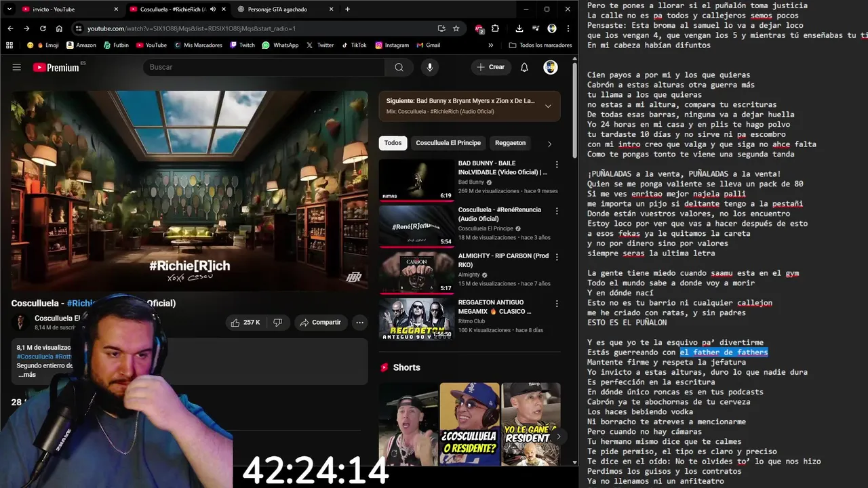The width and height of the screenshot is (868, 488).
Task: Go back in browser history
Action: point(10,28)
